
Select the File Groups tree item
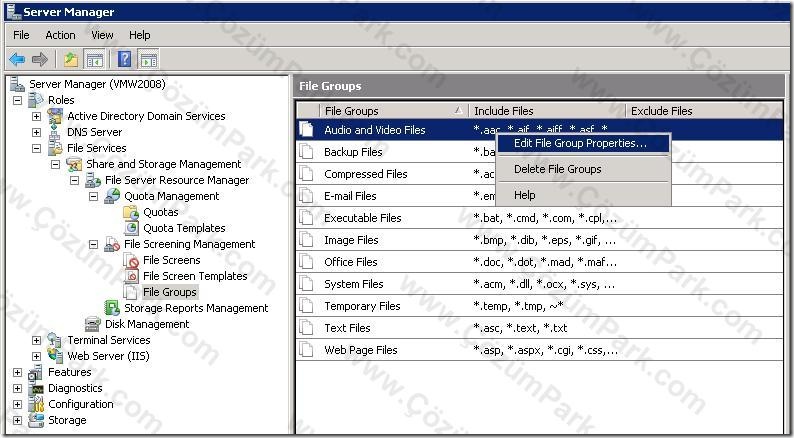point(170,292)
